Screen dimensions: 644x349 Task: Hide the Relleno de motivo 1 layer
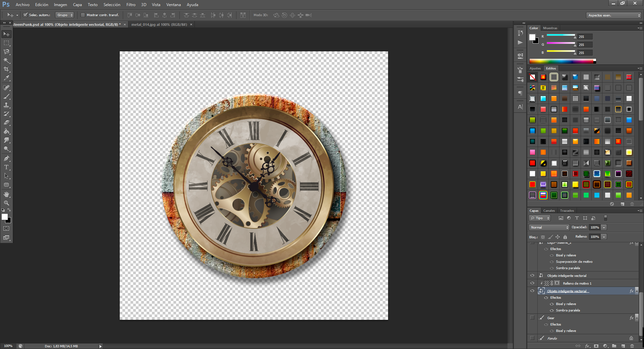(x=532, y=283)
